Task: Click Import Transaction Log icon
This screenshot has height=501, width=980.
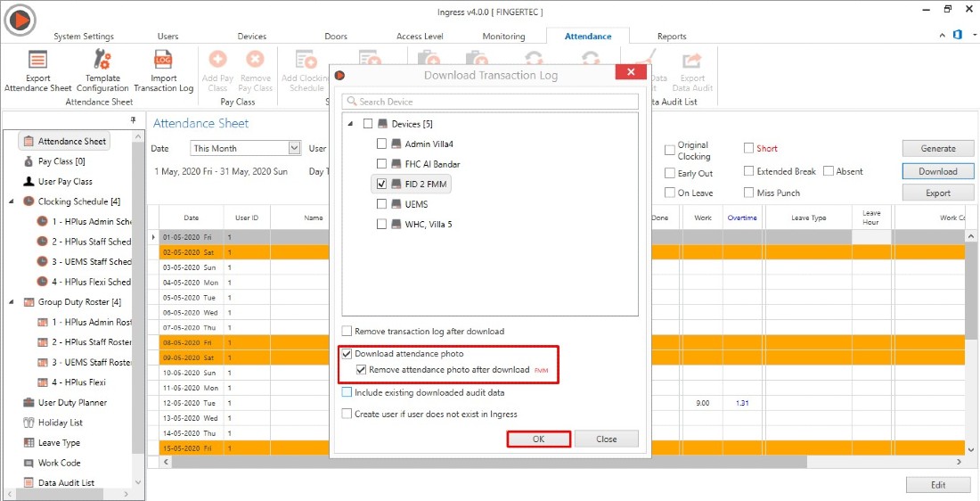Action: tap(163, 61)
